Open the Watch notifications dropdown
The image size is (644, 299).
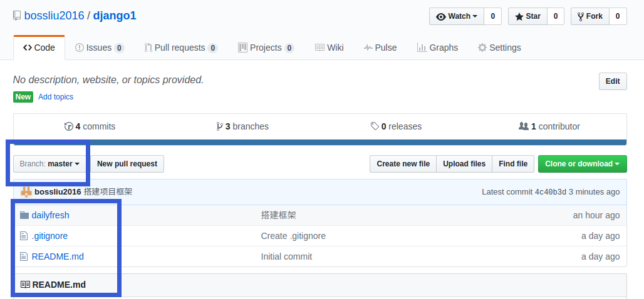(x=456, y=16)
